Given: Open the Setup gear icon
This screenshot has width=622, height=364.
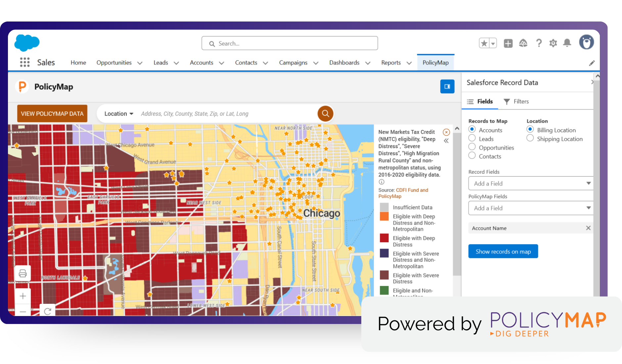Looking at the screenshot, I should click(x=553, y=43).
